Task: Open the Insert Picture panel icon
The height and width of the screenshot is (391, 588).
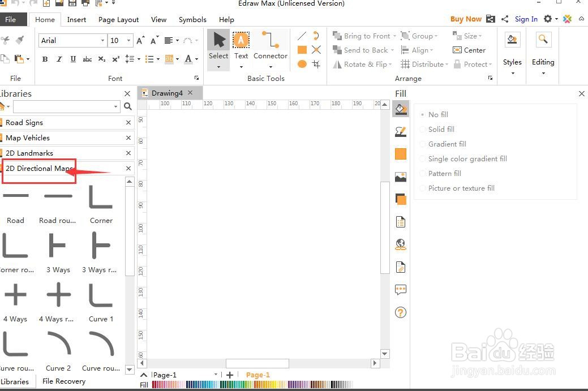Action: pos(401,177)
